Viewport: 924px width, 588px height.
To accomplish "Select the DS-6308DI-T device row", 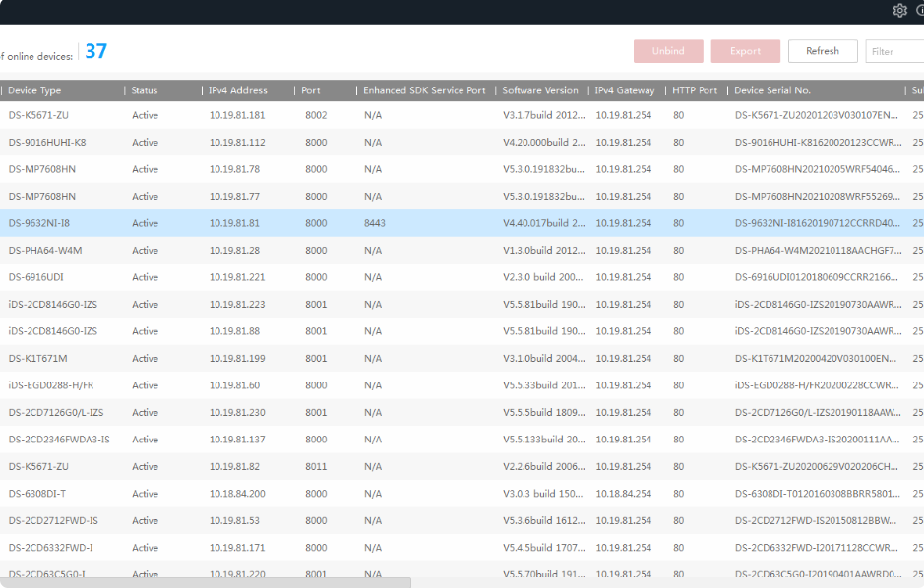I will (x=37, y=494).
